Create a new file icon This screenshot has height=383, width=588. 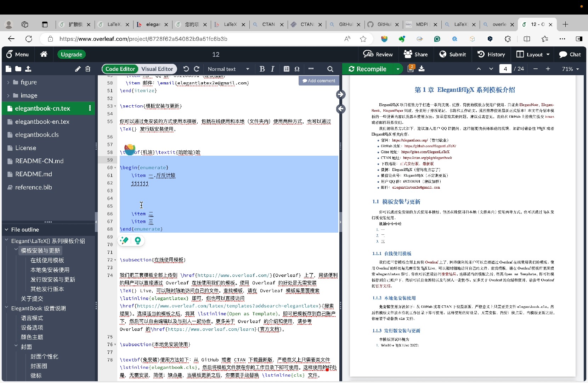coord(9,69)
